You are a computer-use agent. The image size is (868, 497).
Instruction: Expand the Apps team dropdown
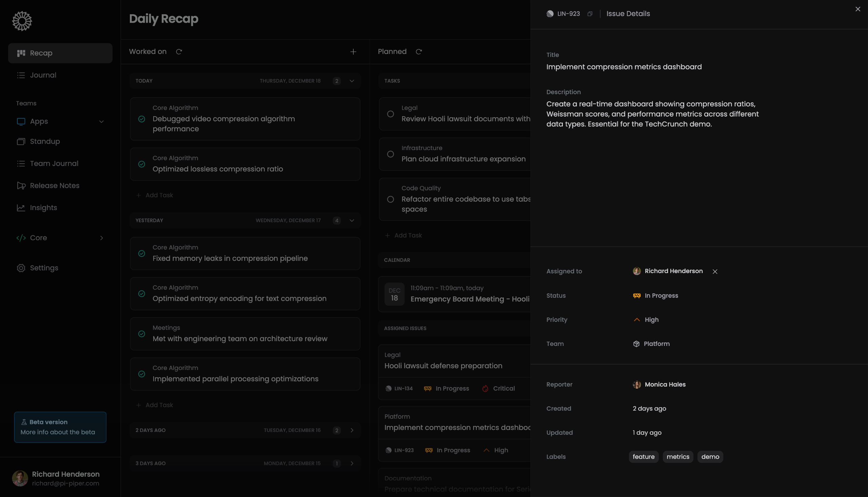click(x=101, y=122)
